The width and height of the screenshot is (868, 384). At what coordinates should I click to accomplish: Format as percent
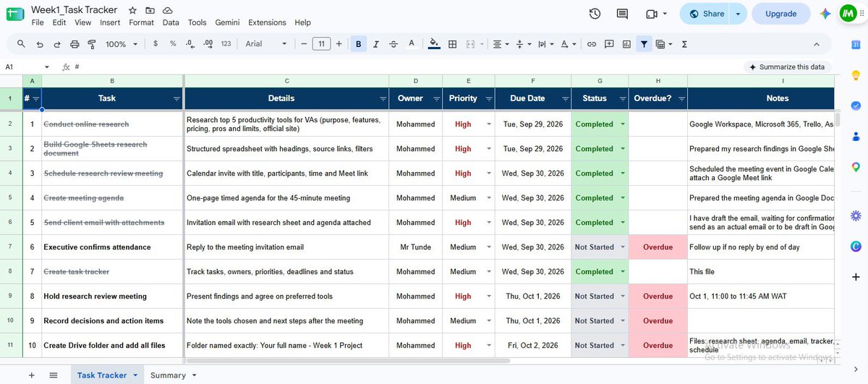tap(173, 44)
